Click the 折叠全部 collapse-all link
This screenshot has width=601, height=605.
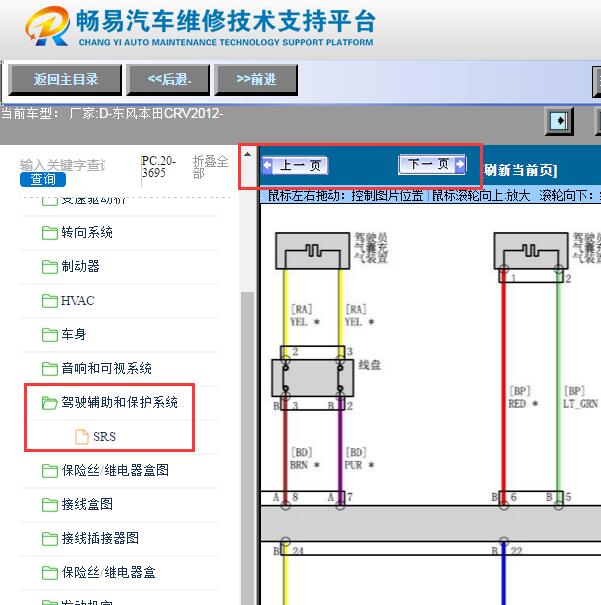coord(210,167)
